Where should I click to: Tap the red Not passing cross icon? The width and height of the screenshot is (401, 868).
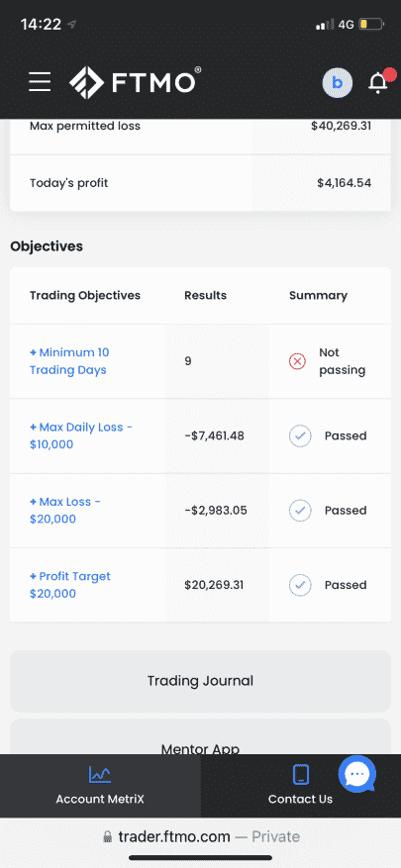[297, 361]
